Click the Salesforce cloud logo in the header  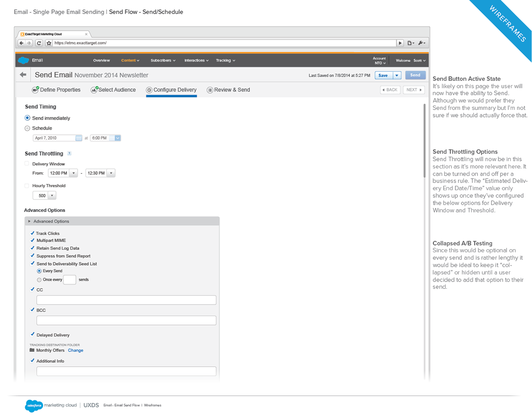point(23,60)
